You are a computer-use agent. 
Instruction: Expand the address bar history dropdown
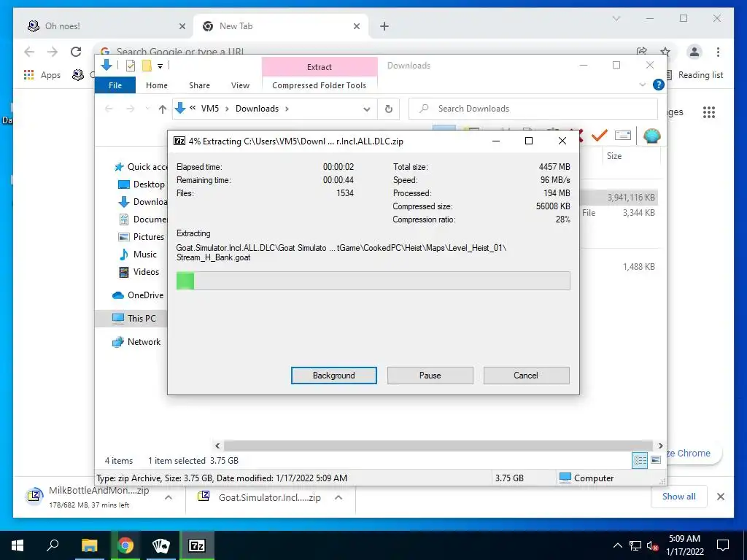click(367, 109)
